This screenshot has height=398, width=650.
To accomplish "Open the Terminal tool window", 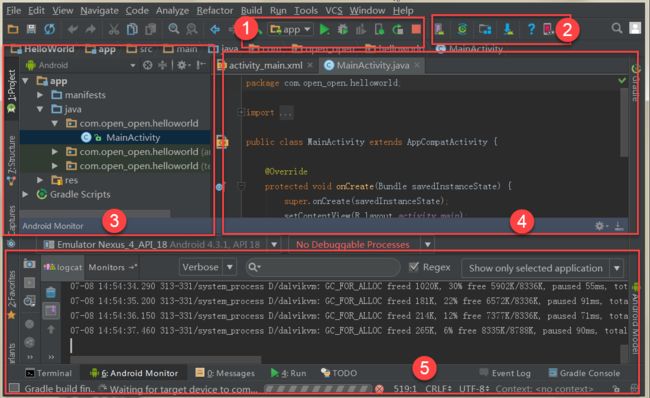I will (x=49, y=373).
